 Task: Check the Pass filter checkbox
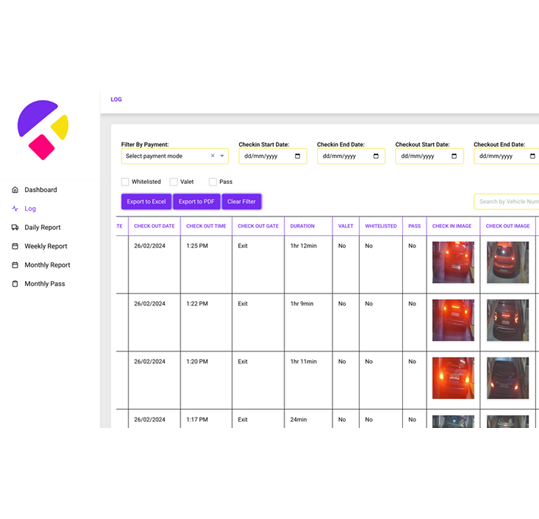[213, 181]
